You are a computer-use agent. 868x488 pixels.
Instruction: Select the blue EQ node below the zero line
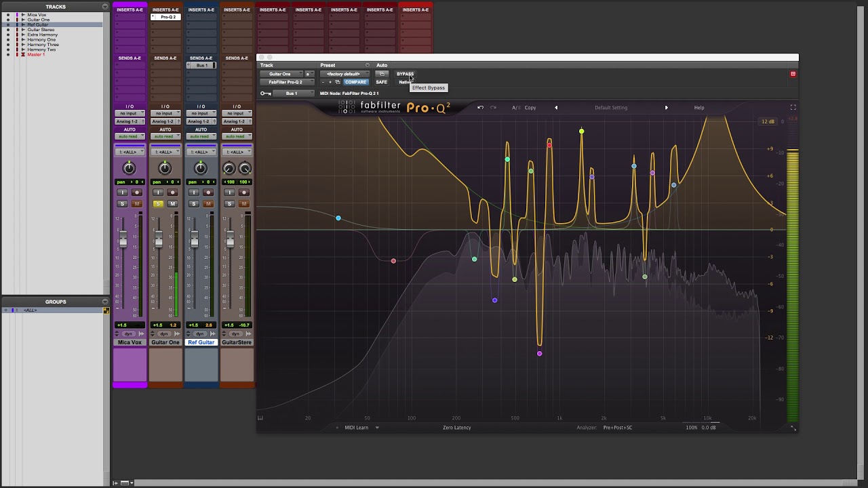click(495, 300)
